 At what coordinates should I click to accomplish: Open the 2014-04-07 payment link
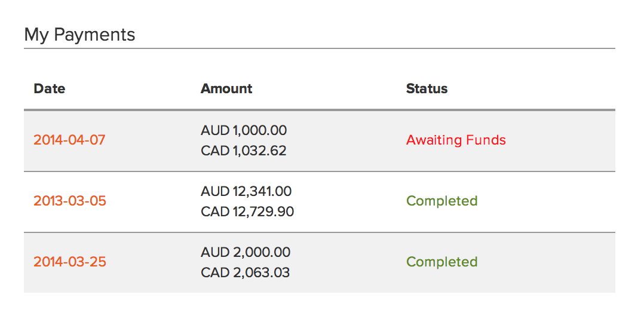(69, 140)
